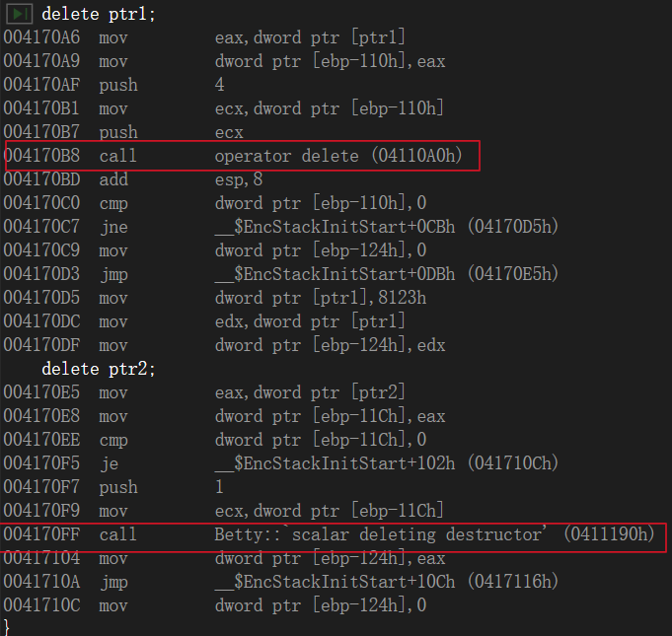Click the cmp [ebp-11Ch], 0 instruction
672x636 pixels.
click(x=215, y=440)
